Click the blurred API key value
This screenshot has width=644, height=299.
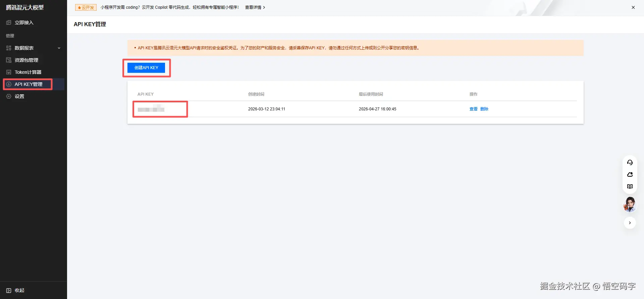point(151,109)
